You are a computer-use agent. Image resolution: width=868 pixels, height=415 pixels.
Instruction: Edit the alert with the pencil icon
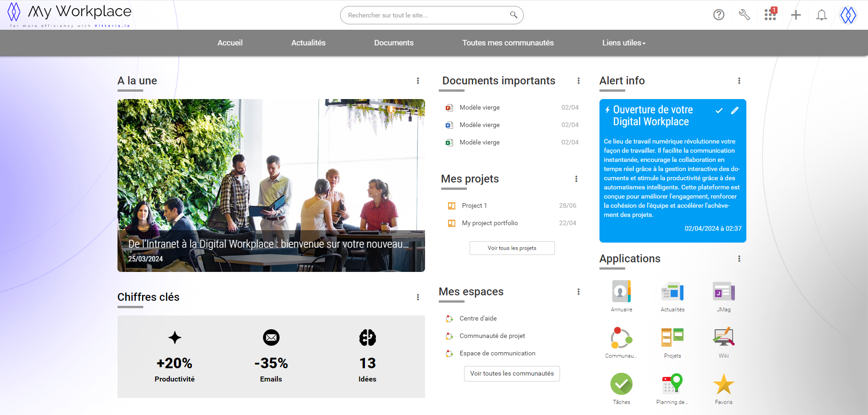735,111
